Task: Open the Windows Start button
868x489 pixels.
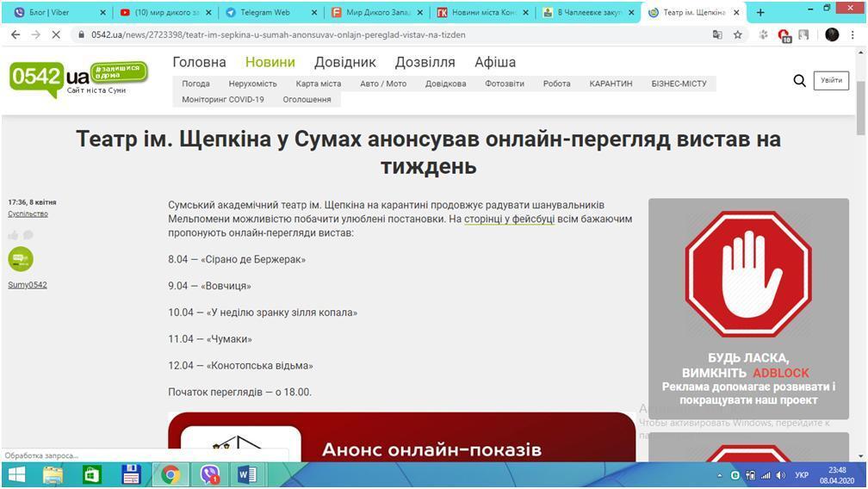Action: coord(16,474)
